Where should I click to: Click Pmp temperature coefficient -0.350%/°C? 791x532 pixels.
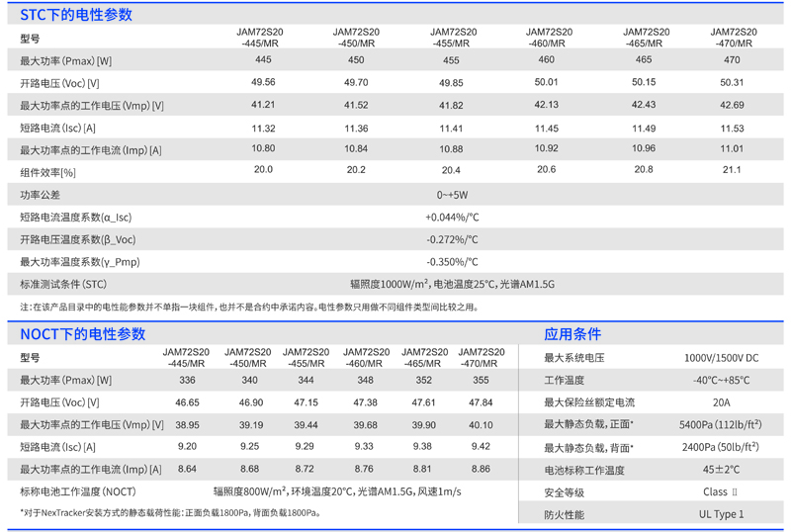[x=452, y=262]
